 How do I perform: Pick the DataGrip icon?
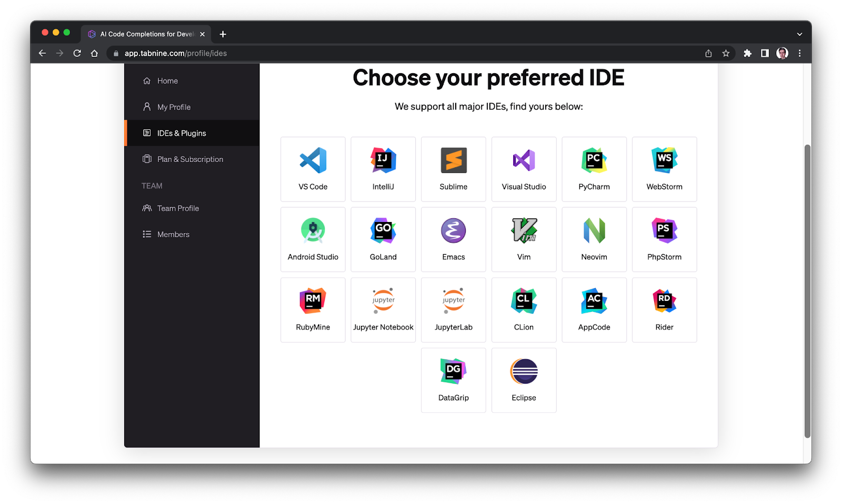(454, 371)
